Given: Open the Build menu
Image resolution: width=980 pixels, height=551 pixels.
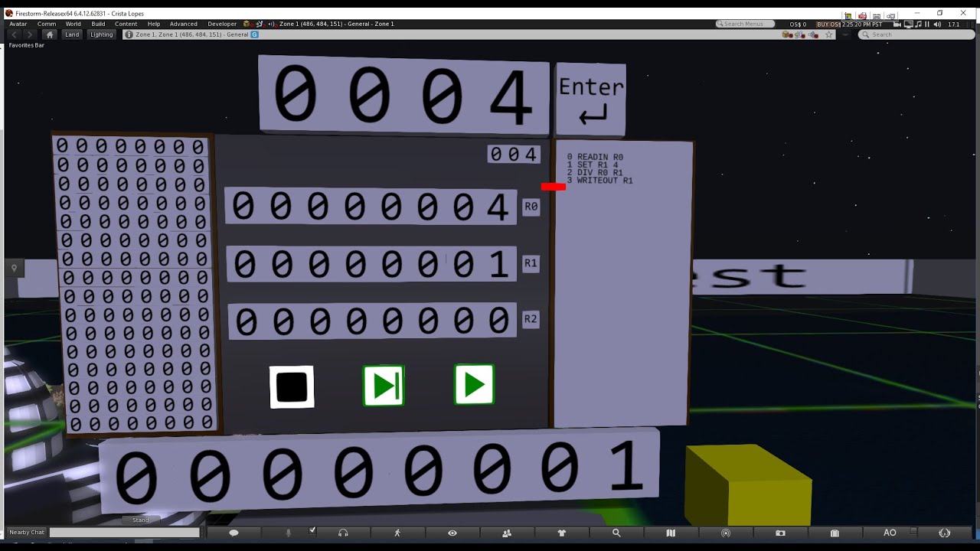Looking at the screenshot, I should [97, 24].
